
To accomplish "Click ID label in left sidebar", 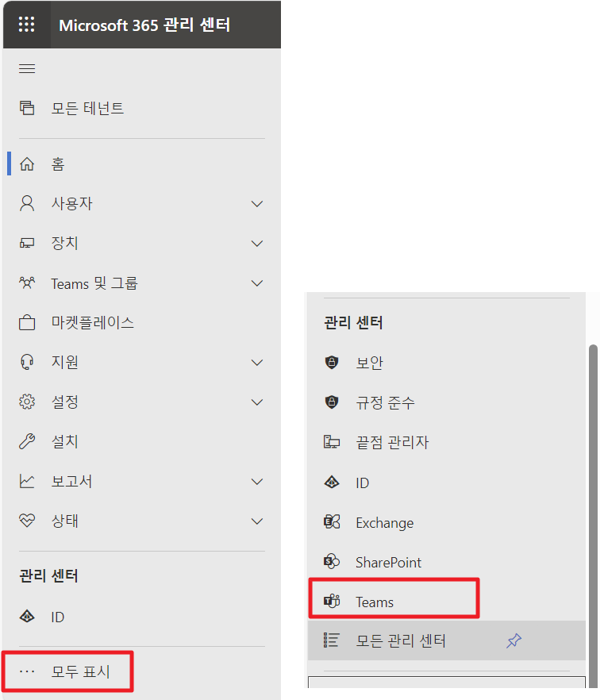I will [x=58, y=617].
